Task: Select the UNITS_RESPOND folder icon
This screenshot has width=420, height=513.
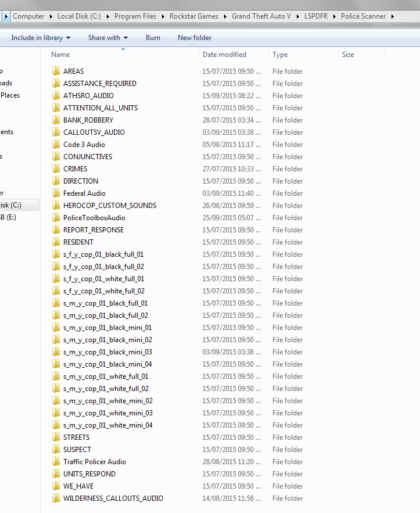Action: tap(56, 473)
